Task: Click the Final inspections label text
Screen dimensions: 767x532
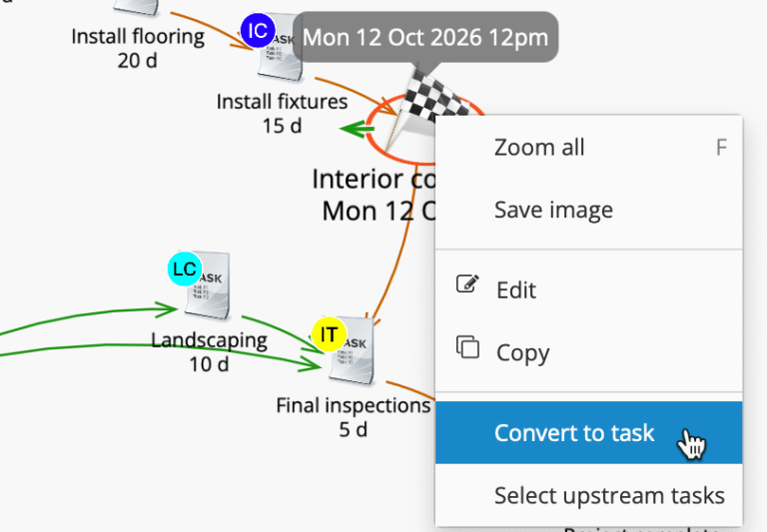Action: (353, 406)
